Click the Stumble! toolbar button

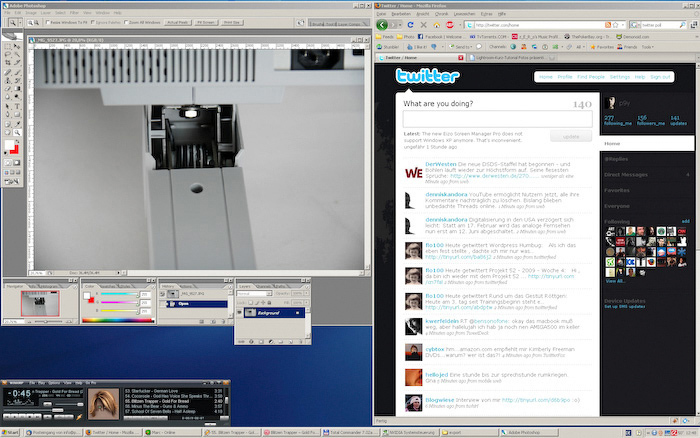(x=388, y=47)
